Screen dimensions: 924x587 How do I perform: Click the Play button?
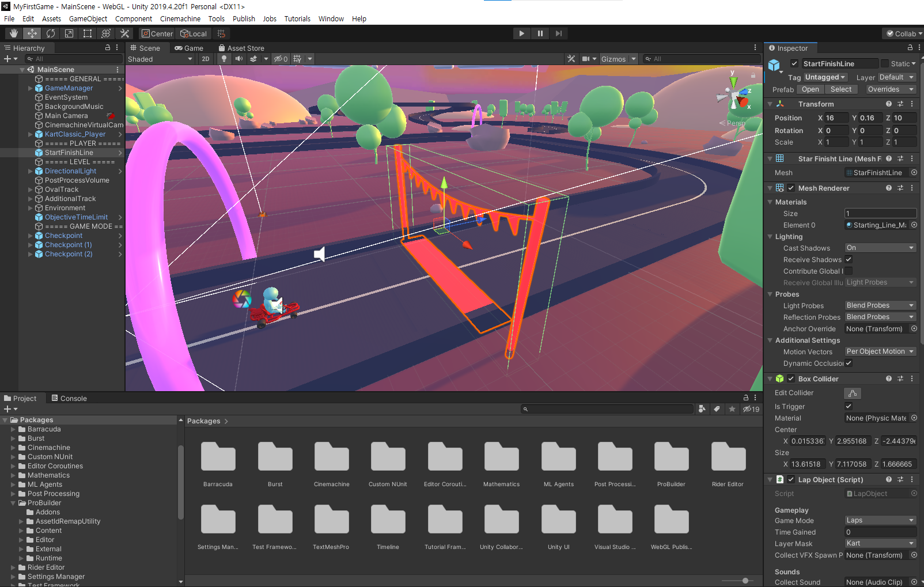click(521, 33)
